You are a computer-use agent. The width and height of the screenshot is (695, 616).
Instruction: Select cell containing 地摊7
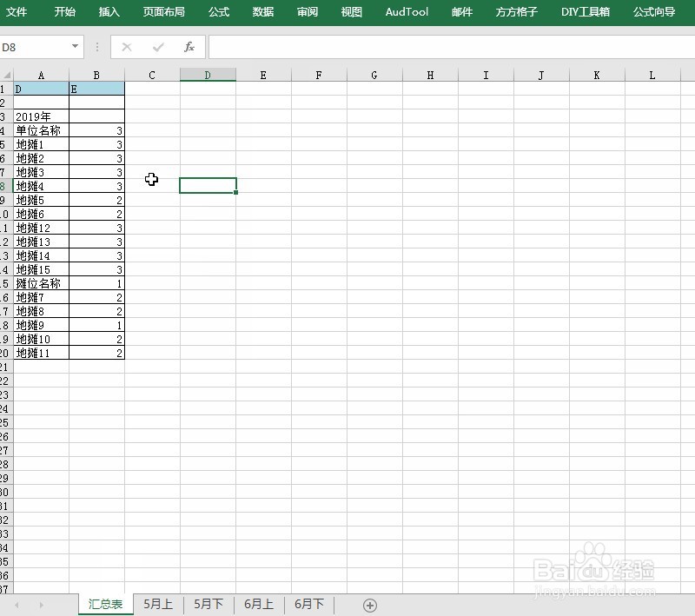41,297
